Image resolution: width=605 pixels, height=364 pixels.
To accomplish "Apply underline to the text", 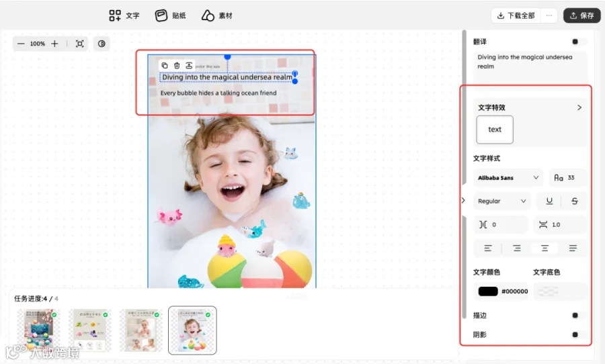I will coord(549,201).
